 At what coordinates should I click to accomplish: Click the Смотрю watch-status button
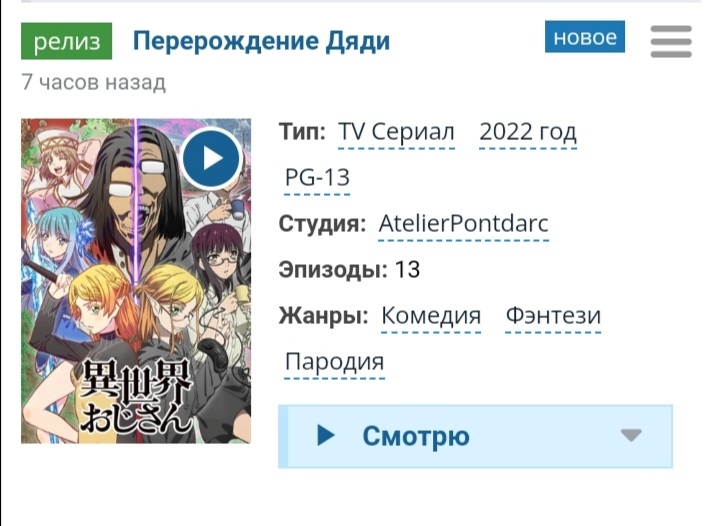(475, 436)
